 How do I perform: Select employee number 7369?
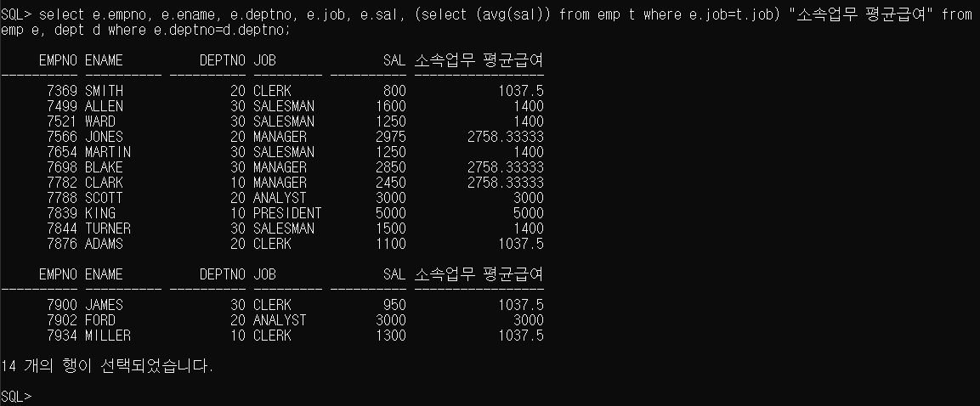pos(62,91)
